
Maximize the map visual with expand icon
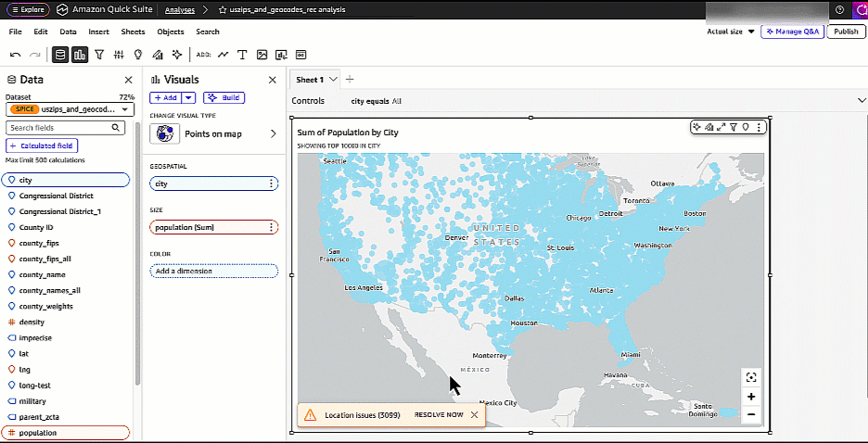tap(721, 127)
